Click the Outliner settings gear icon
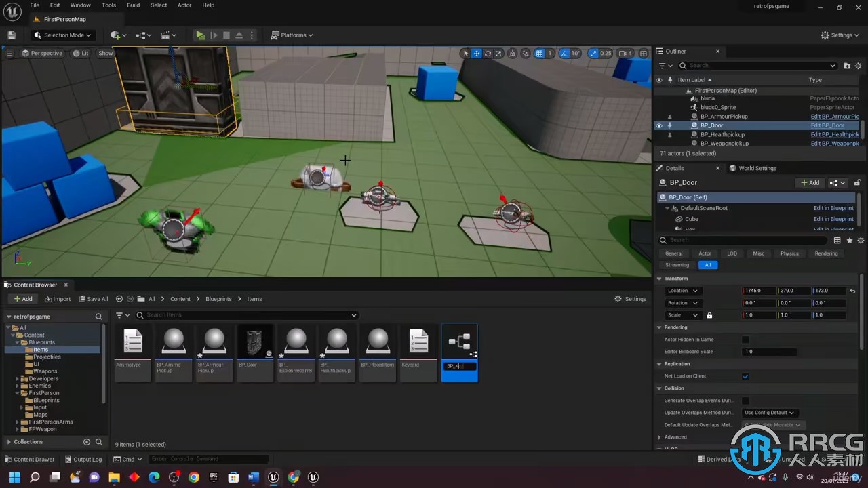The image size is (868, 488). (x=859, y=66)
